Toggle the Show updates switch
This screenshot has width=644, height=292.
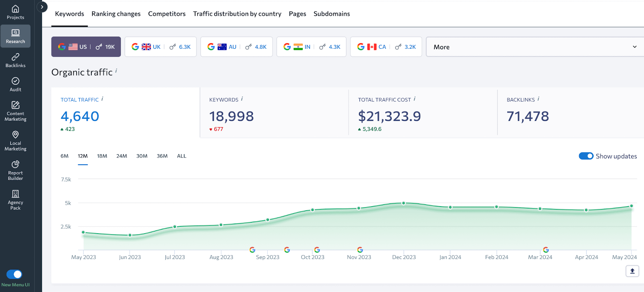[x=586, y=156]
